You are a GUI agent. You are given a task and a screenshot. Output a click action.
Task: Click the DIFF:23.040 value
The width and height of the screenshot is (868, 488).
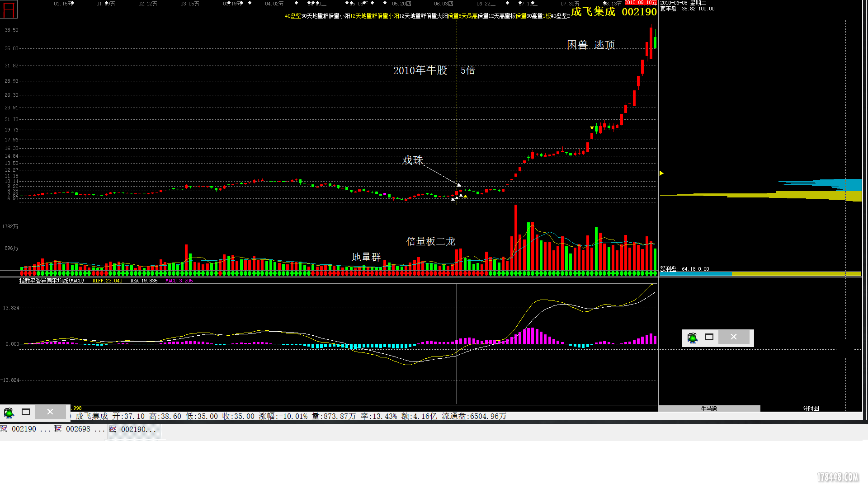pyautogui.click(x=107, y=281)
